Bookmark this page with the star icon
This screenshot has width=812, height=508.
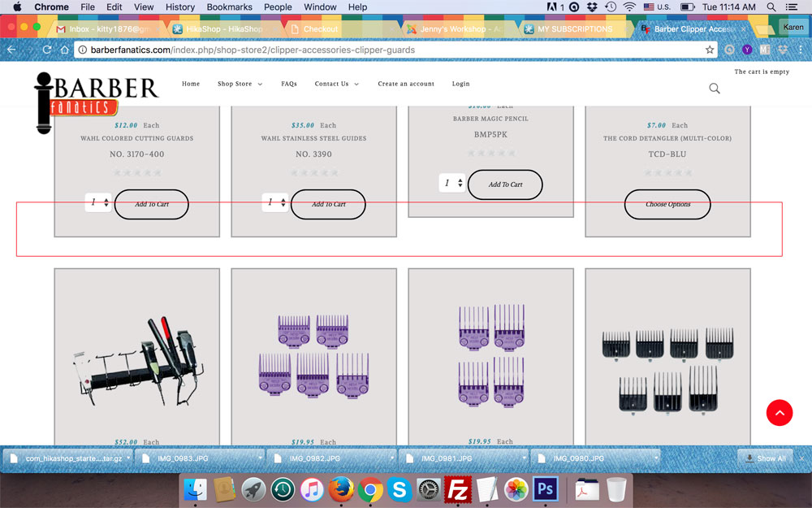710,50
